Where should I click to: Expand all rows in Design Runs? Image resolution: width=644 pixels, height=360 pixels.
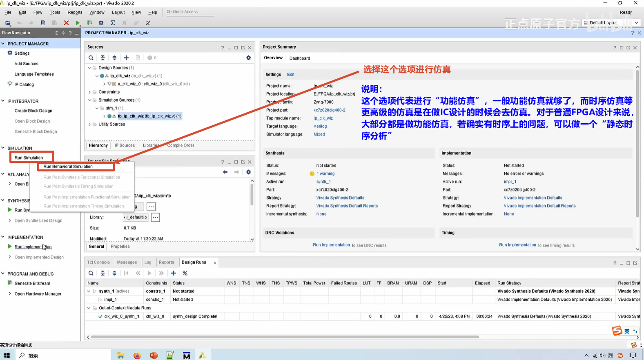[114, 273]
